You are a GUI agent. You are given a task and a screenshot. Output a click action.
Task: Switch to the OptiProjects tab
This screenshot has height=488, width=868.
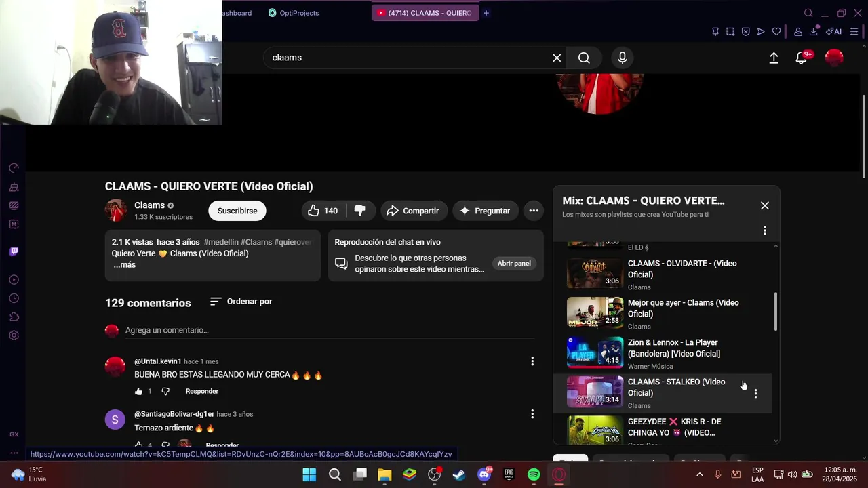coord(294,13)
